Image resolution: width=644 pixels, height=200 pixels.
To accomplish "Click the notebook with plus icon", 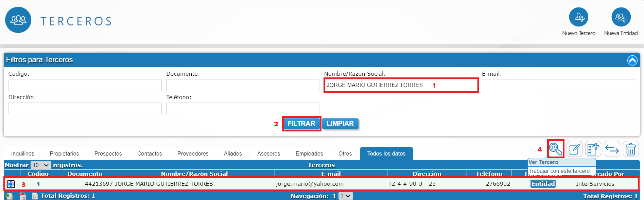I will pos(593,149).
